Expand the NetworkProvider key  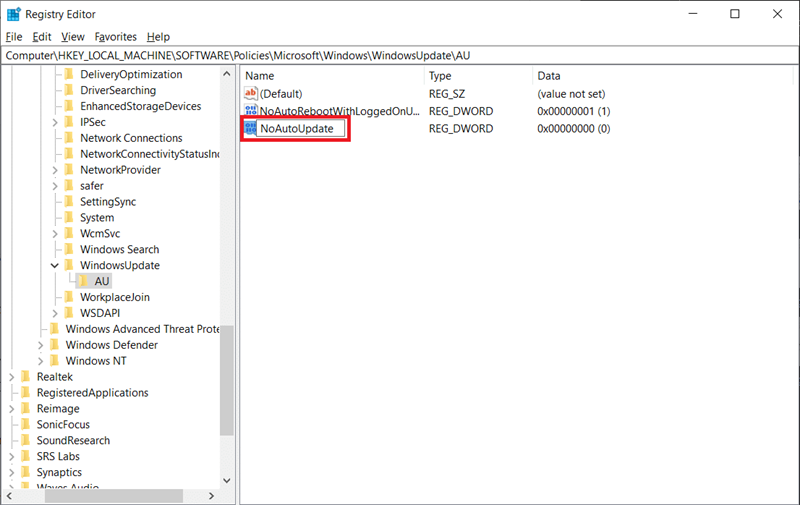[55, 170]
